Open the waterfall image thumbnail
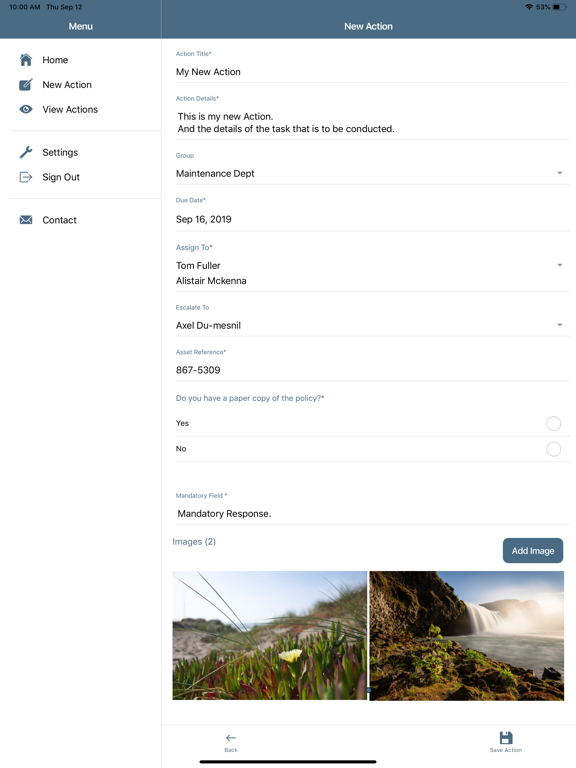576x768 pixels. 467,635
